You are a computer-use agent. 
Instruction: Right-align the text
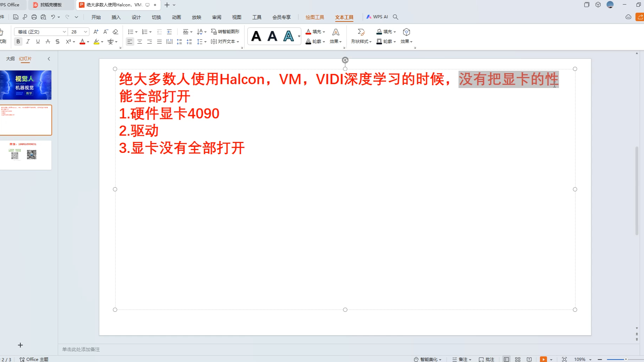pos(149,42)
